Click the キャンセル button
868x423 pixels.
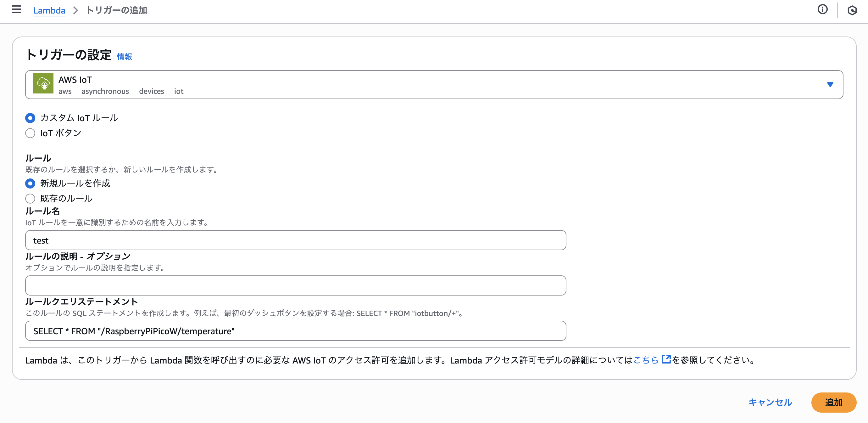point(770,403)
